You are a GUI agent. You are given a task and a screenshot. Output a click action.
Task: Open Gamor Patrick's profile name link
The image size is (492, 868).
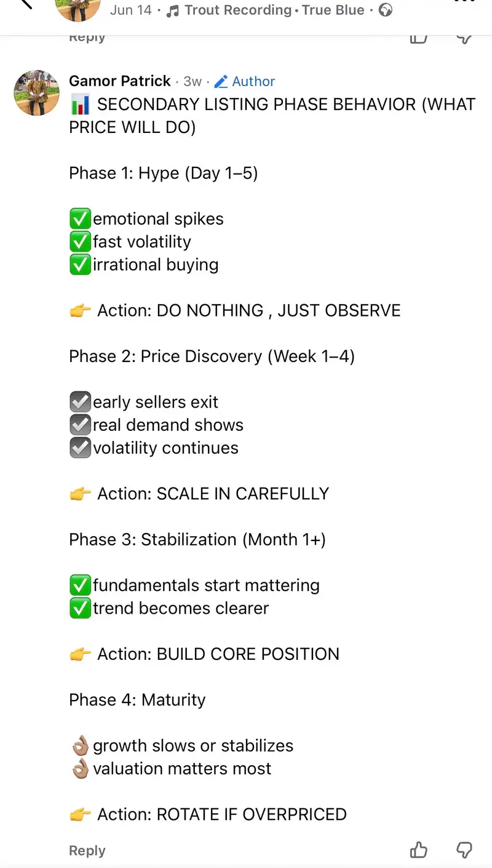pos(120,81)
